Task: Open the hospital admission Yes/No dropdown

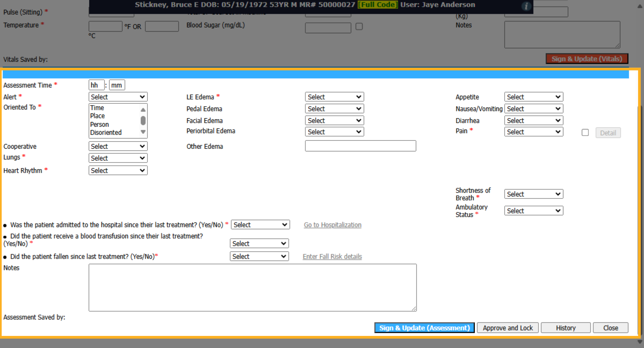Action: 260,225
